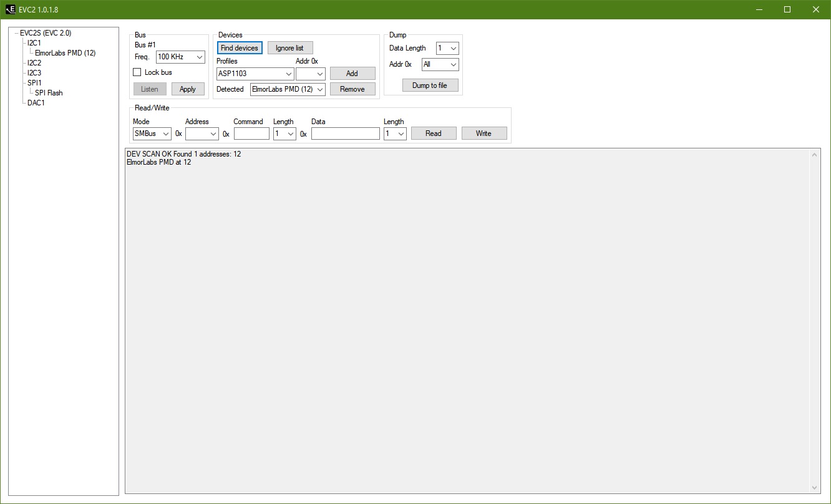This screenshot has height=504, width=831.
Task: Open the Mode SMBus dropdown
Action: [152, 133]
